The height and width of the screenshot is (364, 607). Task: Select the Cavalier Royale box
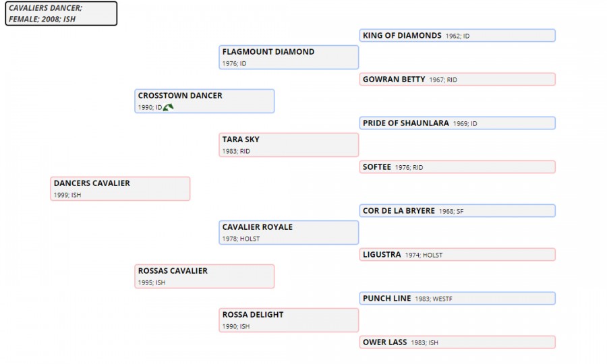click(289, 233)
